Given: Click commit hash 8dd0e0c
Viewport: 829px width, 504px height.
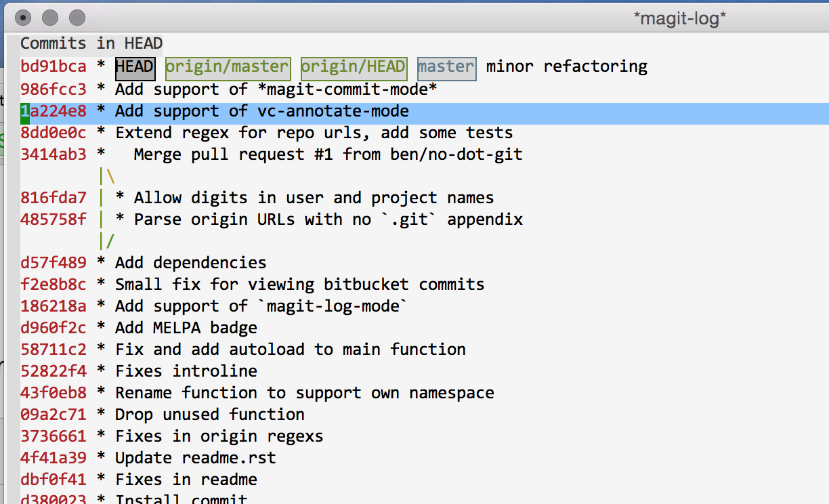Looking at the screenshot, I should coord(54,133).
